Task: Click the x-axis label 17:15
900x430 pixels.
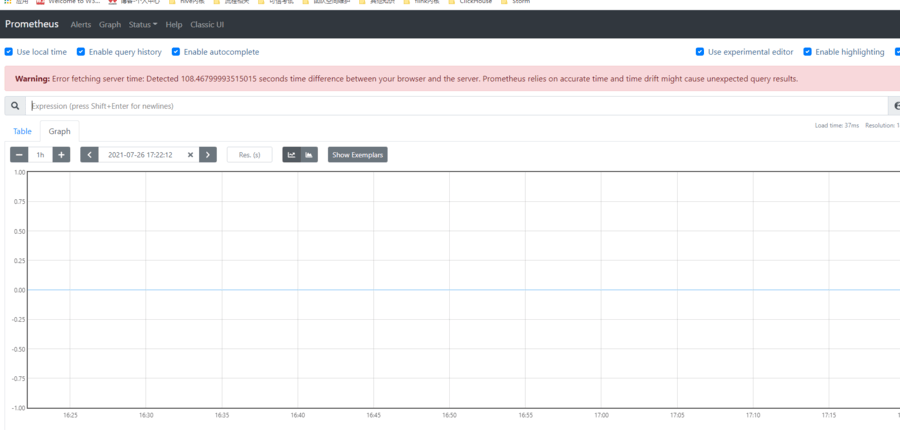Action: point(829,414)
